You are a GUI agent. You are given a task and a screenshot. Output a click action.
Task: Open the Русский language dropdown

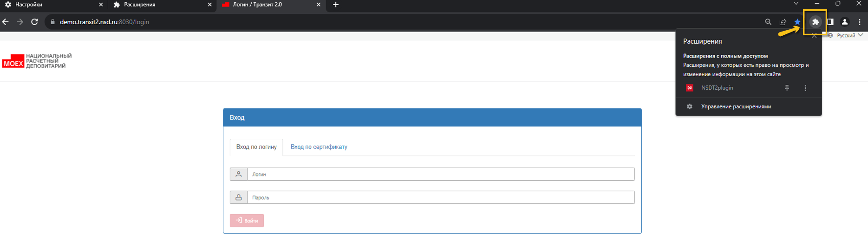tap(846, 35)
